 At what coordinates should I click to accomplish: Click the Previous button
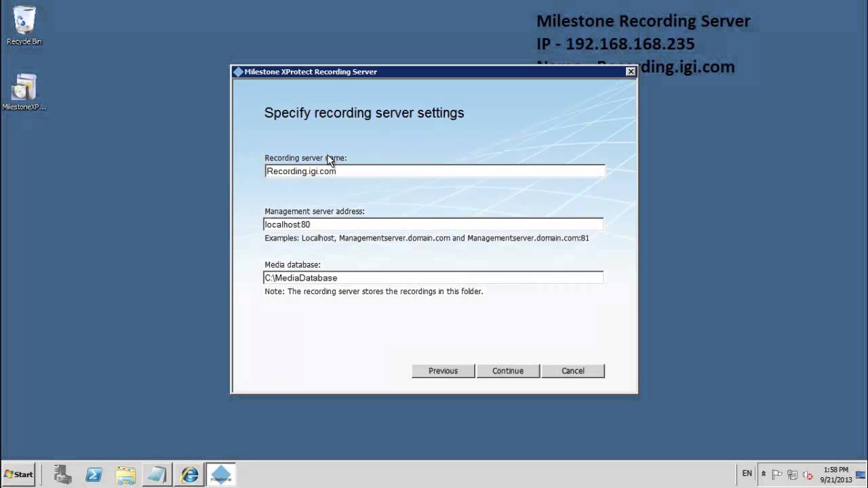(x=443, y=371)
